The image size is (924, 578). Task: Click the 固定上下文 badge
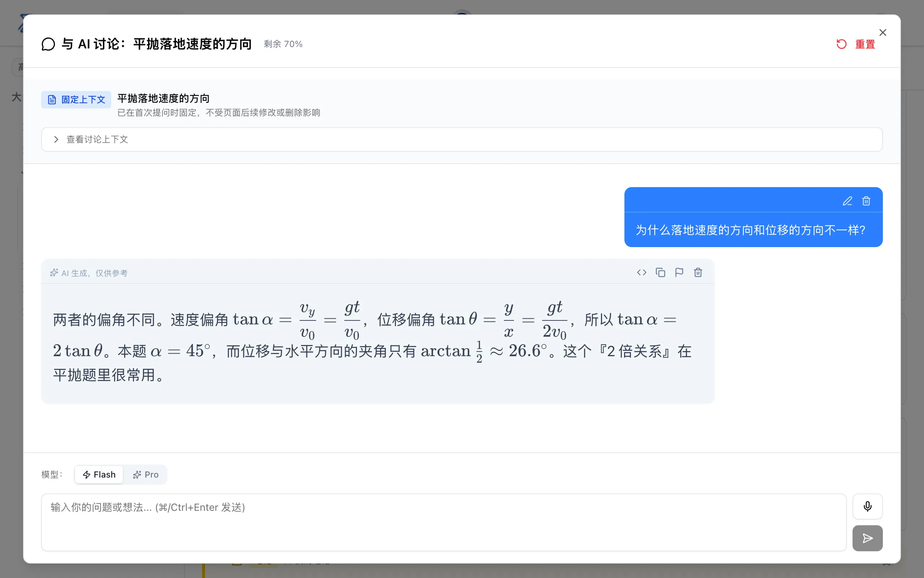click(x=76, y=100)
